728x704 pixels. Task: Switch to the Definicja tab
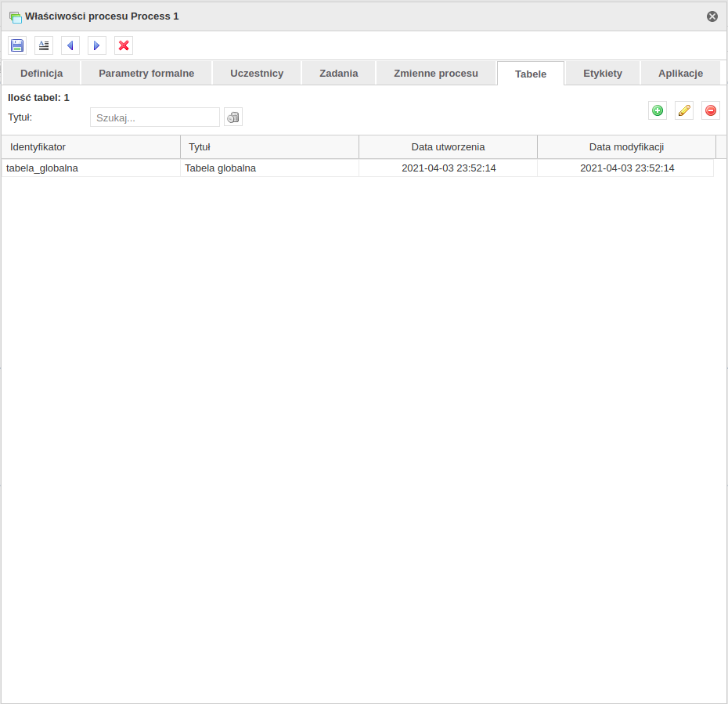coord(41,74)
